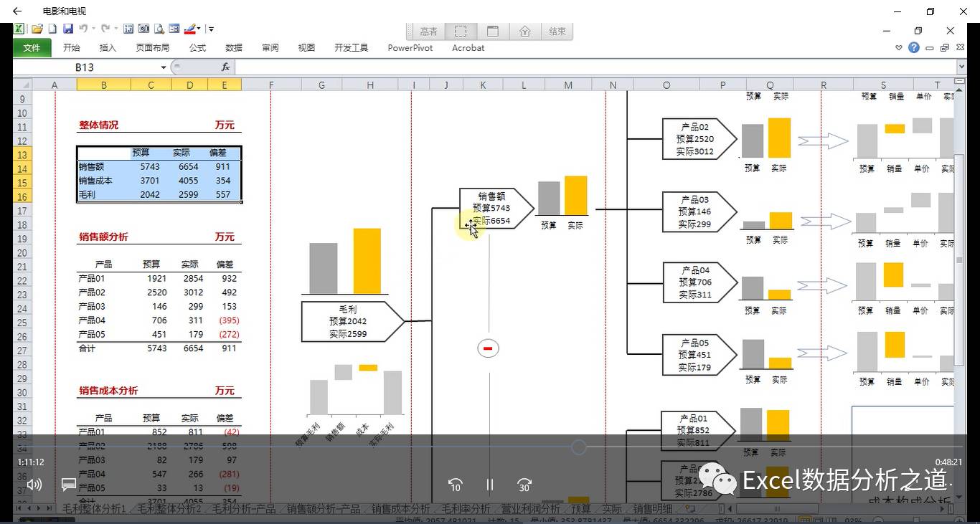980x524 pixels.
Task: Open the PowerPivot ribbon tab
Action: pyautogui.click(x=410, y=47)
